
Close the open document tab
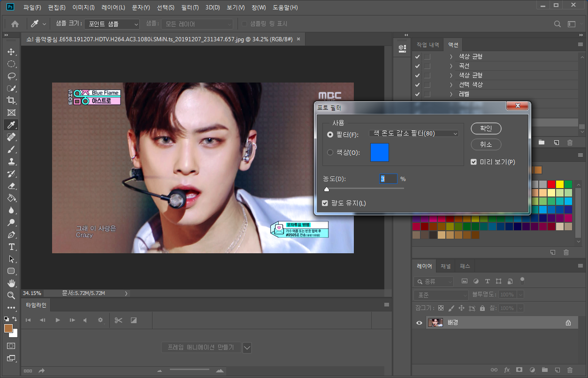point(298,39)
